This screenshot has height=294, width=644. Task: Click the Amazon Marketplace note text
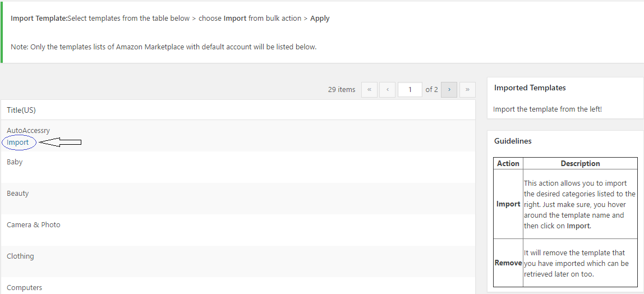coord(163,47)
